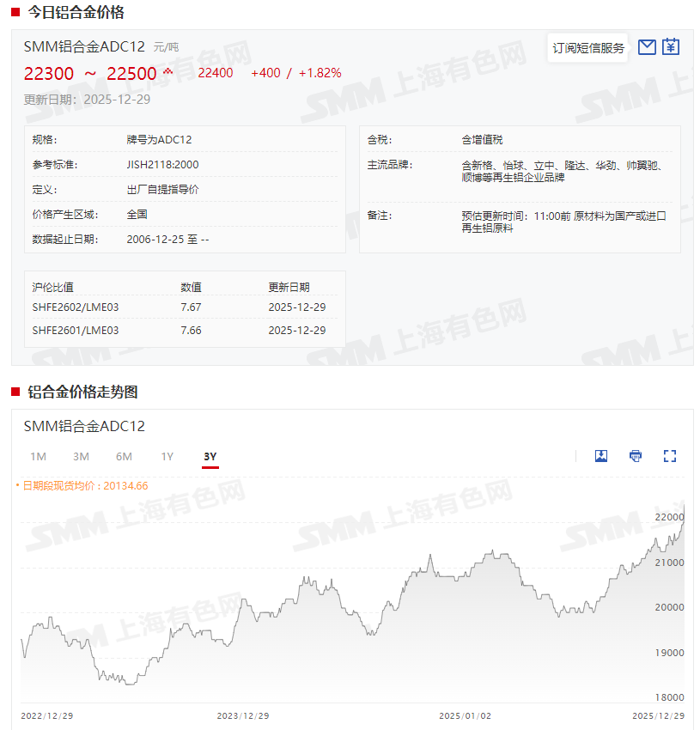Click the +1.82% price change value
The image size is (700, 730).
(320, 73)
